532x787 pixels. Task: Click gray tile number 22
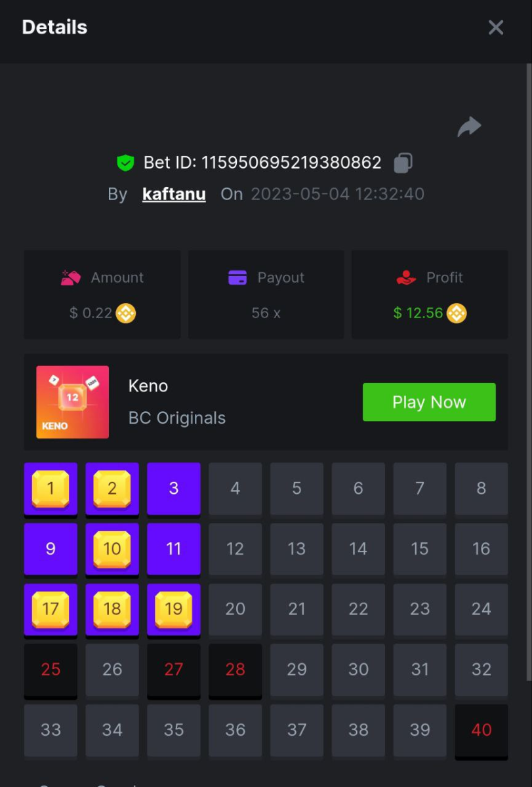click(358, 610)
